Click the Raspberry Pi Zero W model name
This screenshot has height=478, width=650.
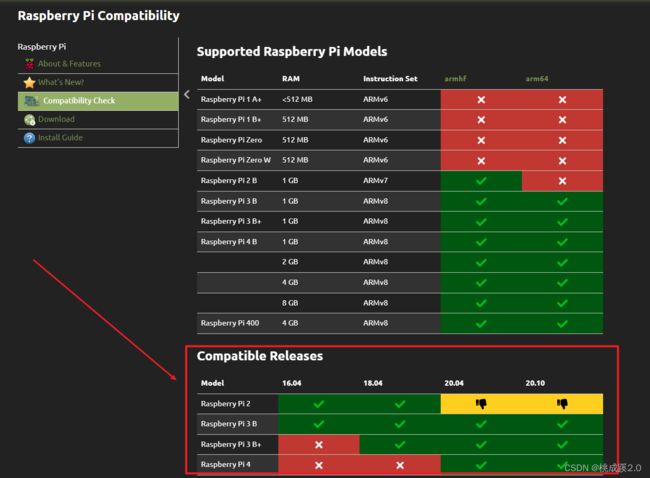[x=235, y=160]
